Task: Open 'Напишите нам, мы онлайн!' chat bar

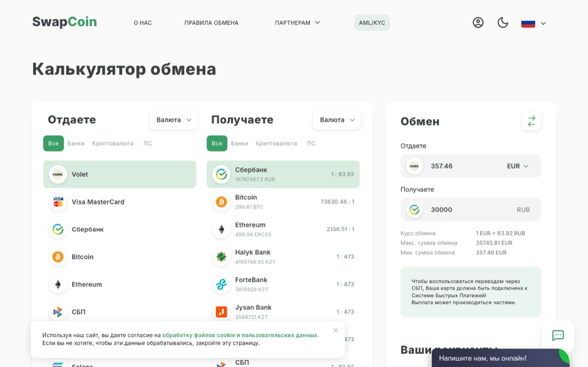Action: [x=501, y=358]
